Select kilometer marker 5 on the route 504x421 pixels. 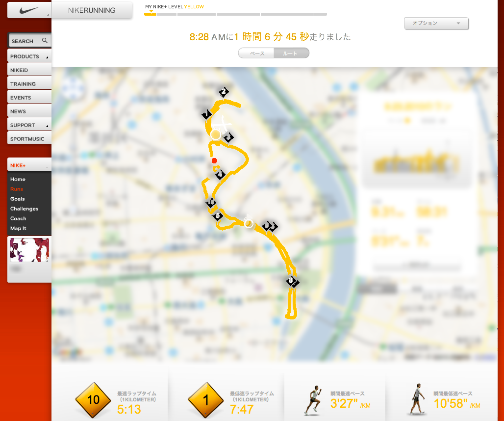click(x=218, y=216)
